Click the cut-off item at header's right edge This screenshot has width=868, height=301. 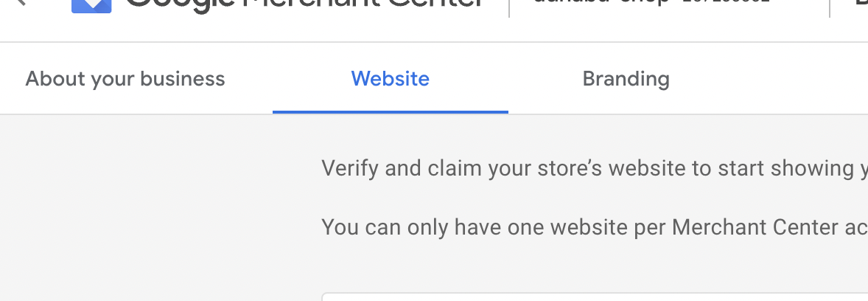[x=861, y=4]
